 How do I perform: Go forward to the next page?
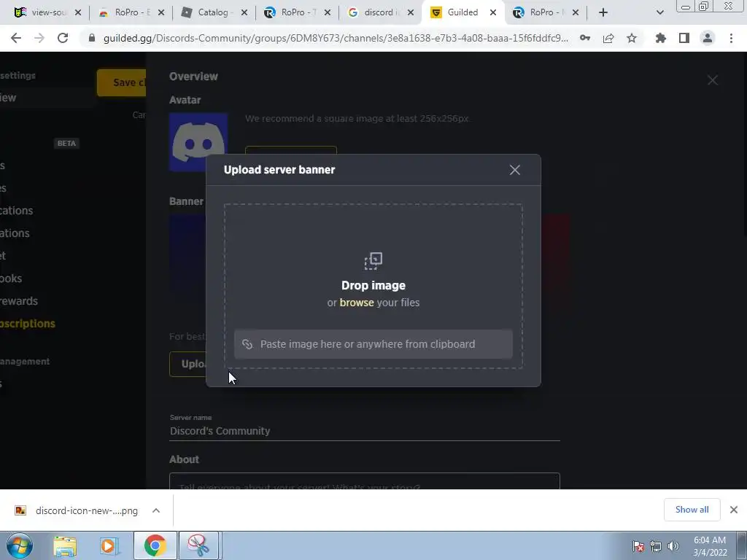(39, 38)
